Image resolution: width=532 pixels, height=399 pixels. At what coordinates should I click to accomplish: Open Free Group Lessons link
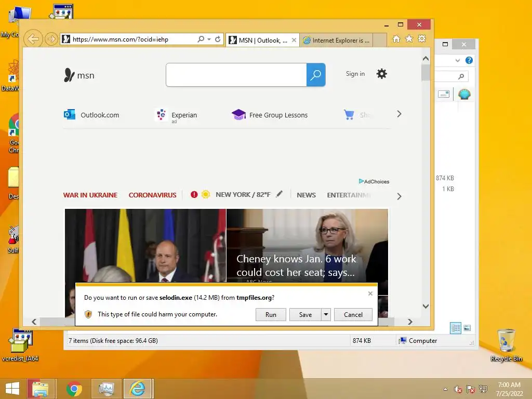point(270,115)
